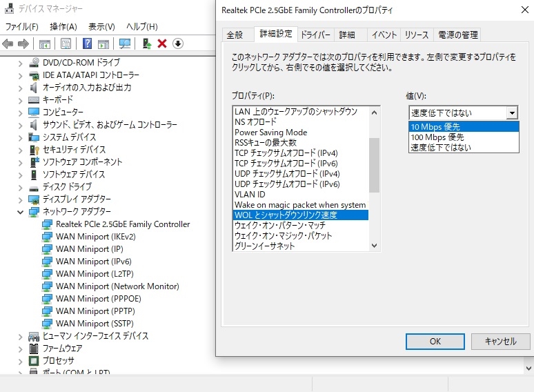Choose 10 Mbps 優先 in value dropdown
This screenshot has width=534, height=392.
click(464, 127)
